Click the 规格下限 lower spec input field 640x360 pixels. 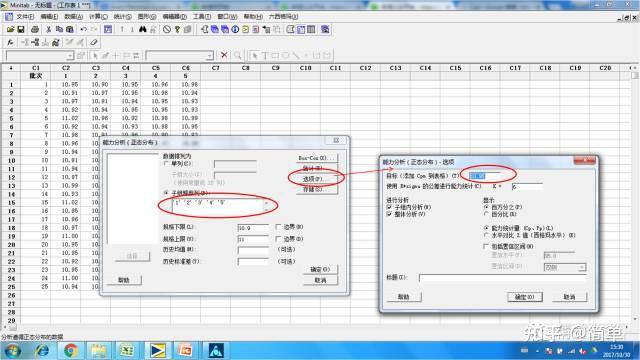click(x=253, y=227)
